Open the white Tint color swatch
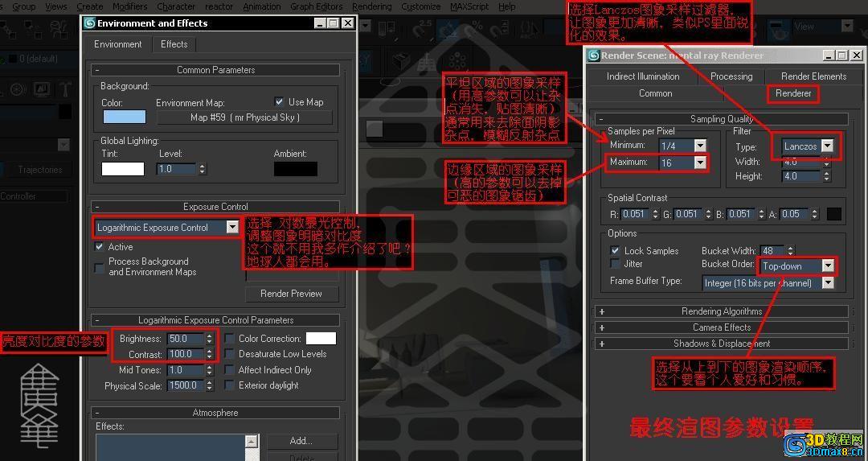868x461 pixels. [123, 169]
